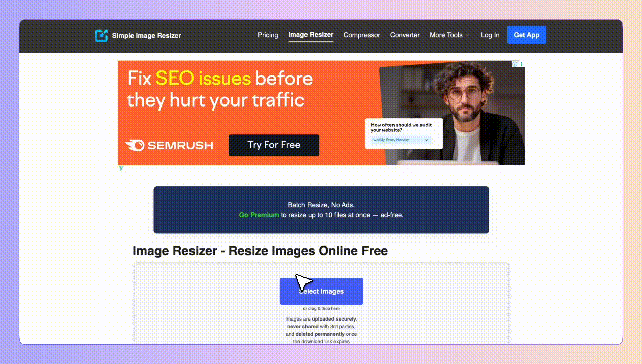Switch to the Image Resizer tab

click(311, 35)
